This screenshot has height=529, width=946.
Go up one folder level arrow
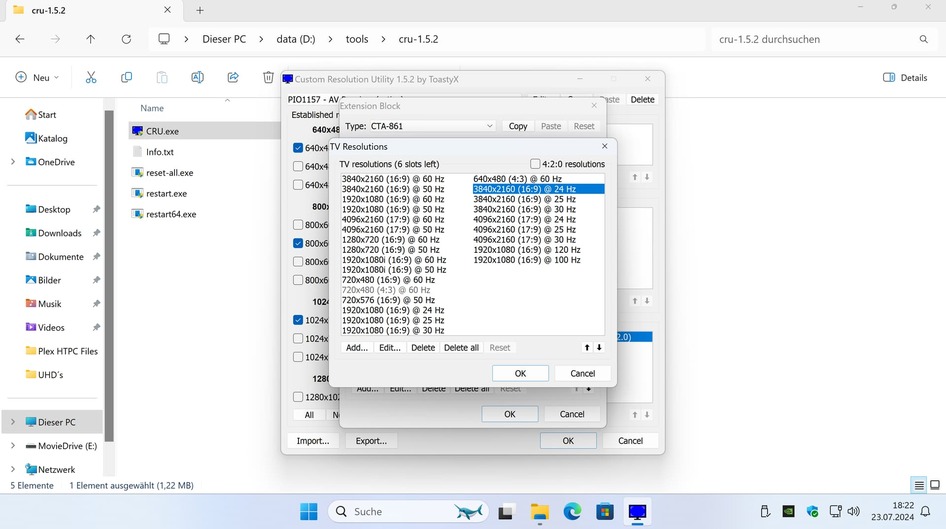pyautogui.click(x=90, y=39)
